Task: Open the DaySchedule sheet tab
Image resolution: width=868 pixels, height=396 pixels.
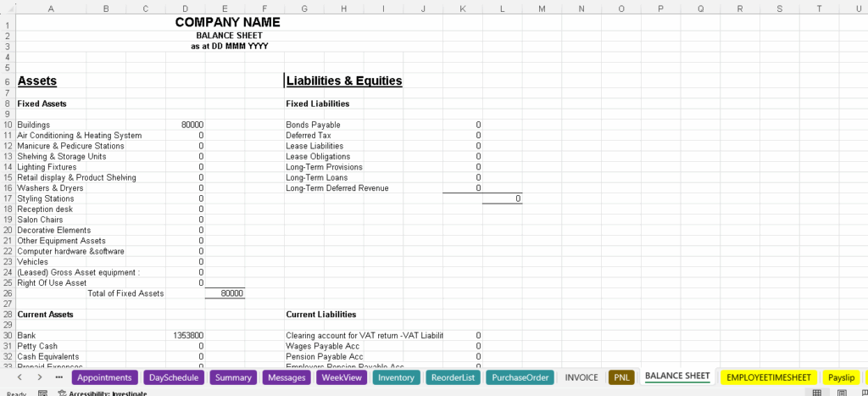Action: point(174,377)
